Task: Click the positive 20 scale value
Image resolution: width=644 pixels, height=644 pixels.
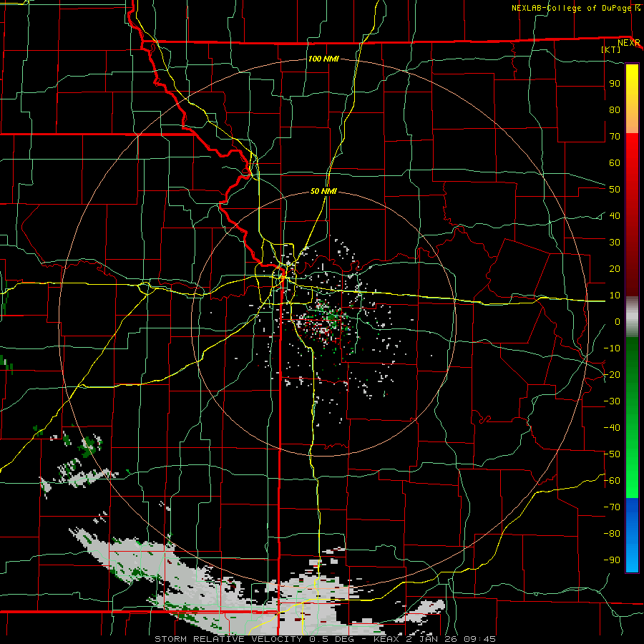Action: click(x=615, y=269)
